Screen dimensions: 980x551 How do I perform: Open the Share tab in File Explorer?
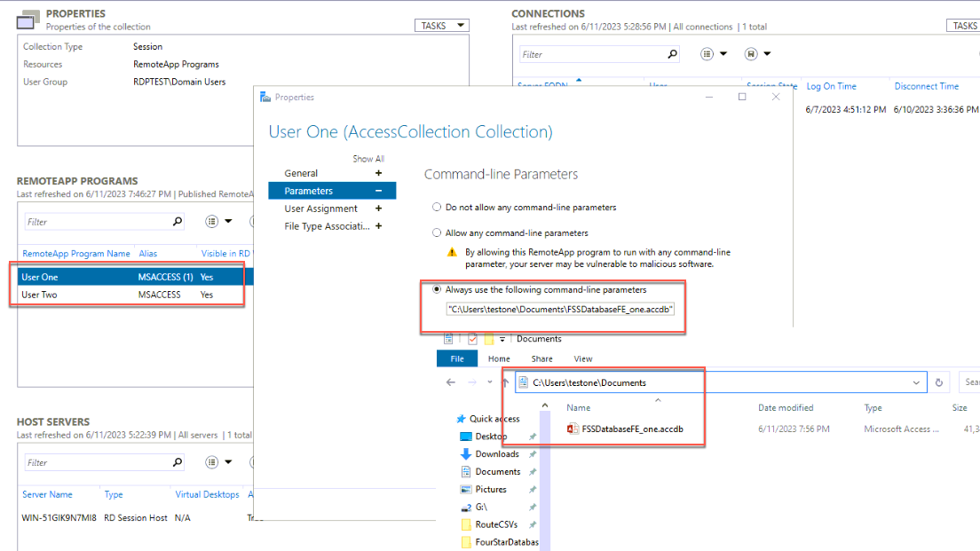coord(541,358)
